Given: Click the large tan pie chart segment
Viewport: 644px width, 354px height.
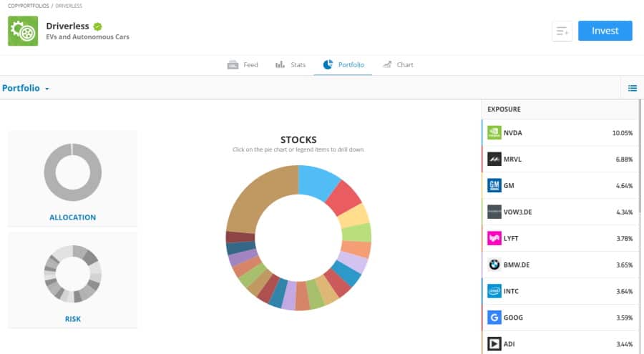Looking at the screenshot, I should (x=259, y=197).
